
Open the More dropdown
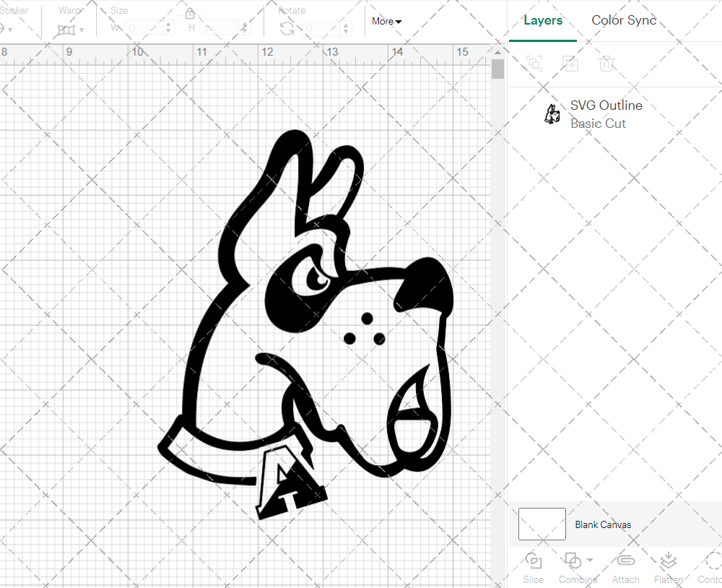386,21
